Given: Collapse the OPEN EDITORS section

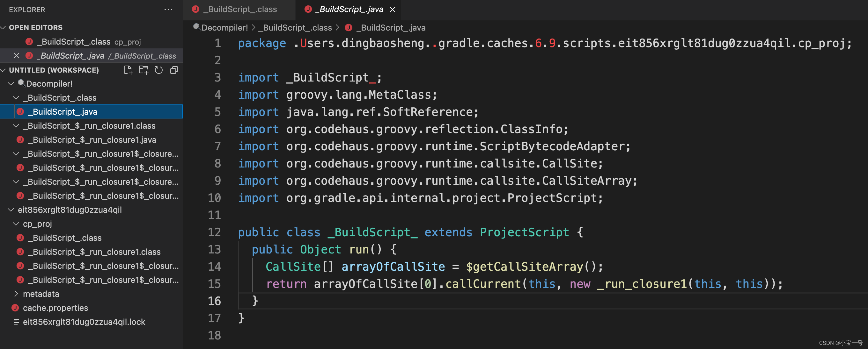Looking at the screenshot, I should pyautogui.click(x=4, y=27).
